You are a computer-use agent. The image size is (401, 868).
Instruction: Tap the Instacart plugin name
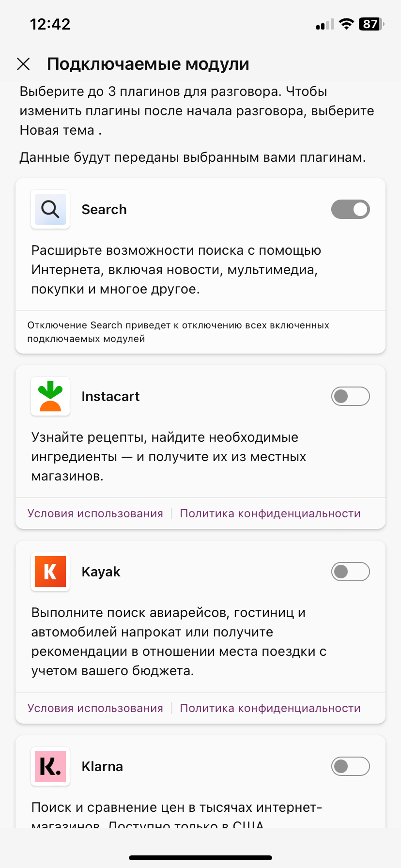tap(110, 396)
